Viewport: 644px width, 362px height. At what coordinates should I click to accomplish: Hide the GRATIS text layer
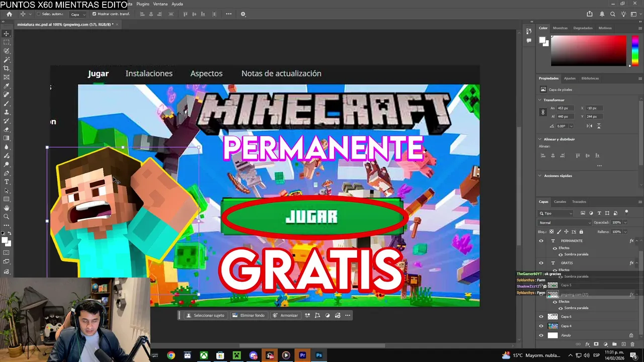pos(541,263)
